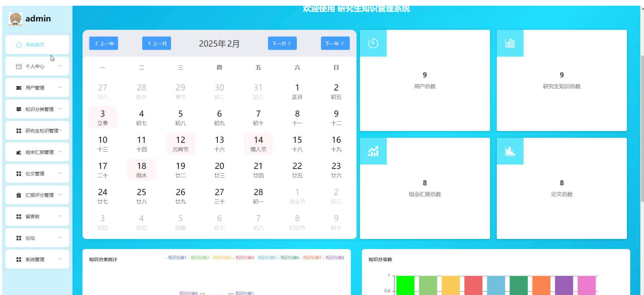Click the 组会汇报总数 label
The height and width of the screenshot is (295, 644).
[x=425, y=194]
